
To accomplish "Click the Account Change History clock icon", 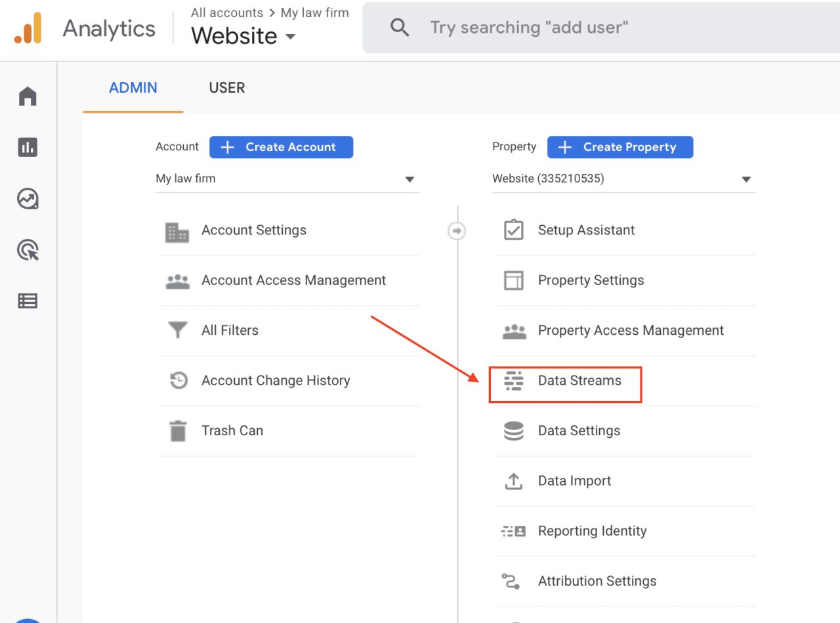I will (178, 381).
